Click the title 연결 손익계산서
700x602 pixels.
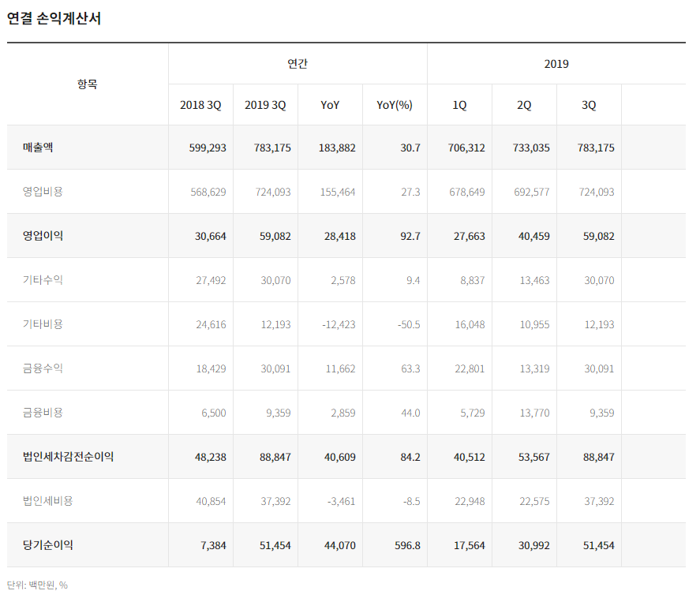coord(54,18)
